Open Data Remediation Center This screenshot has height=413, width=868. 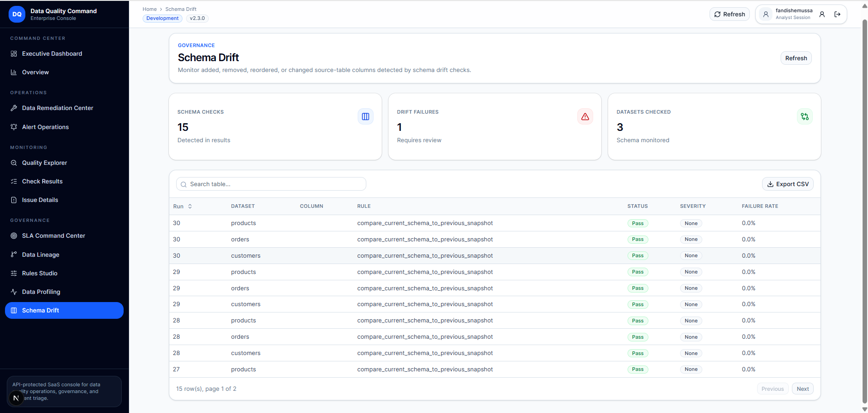(x=64, y=108)
